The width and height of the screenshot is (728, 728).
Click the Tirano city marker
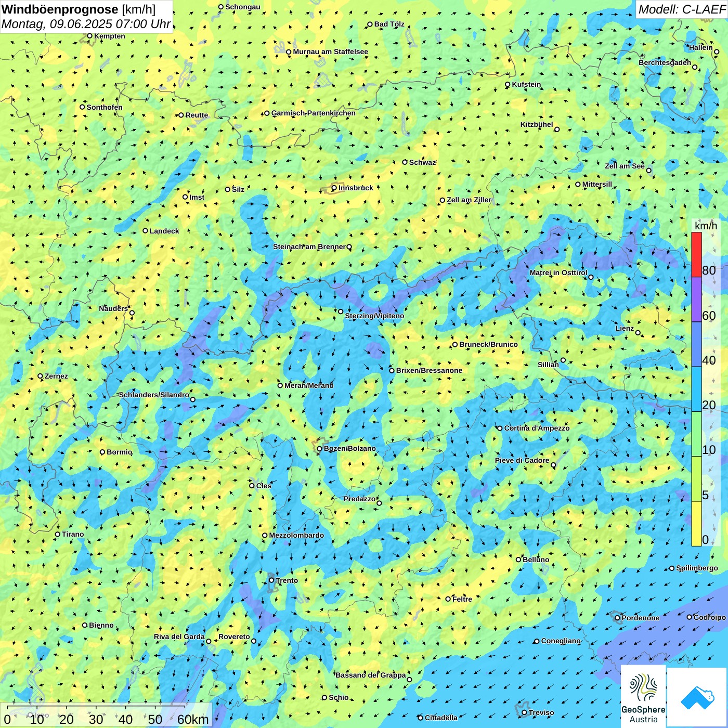(58, 535)
